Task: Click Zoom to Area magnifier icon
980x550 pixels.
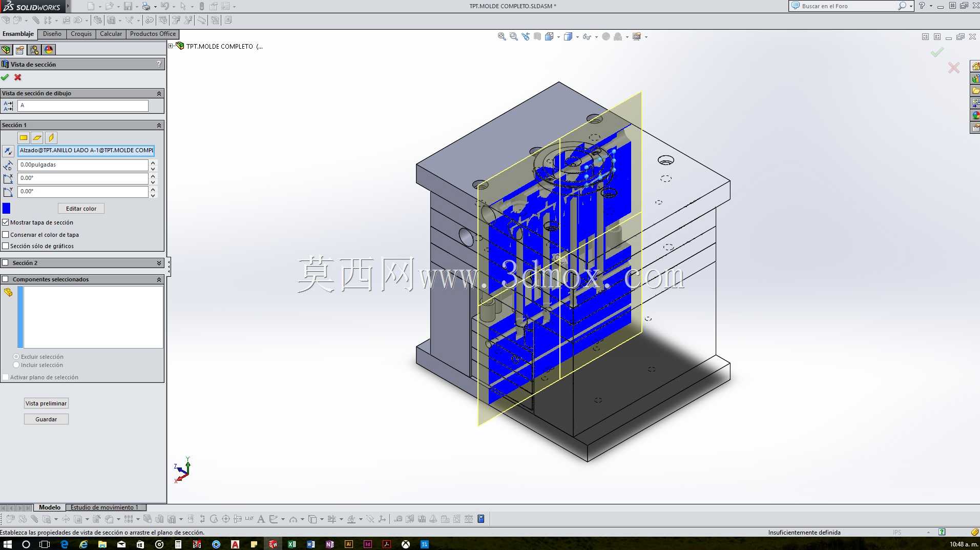Action: tap(513, 36)
